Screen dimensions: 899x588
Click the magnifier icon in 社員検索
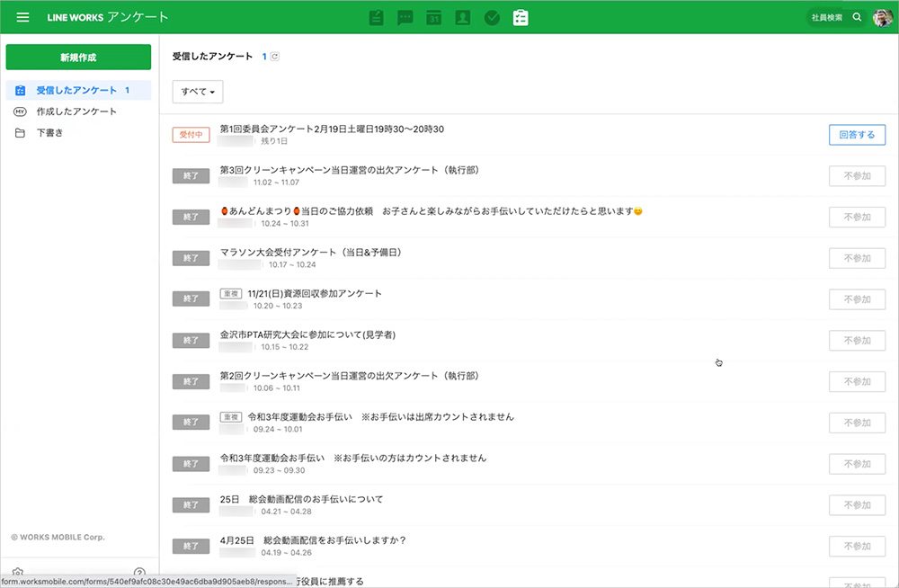click(857, 17)
